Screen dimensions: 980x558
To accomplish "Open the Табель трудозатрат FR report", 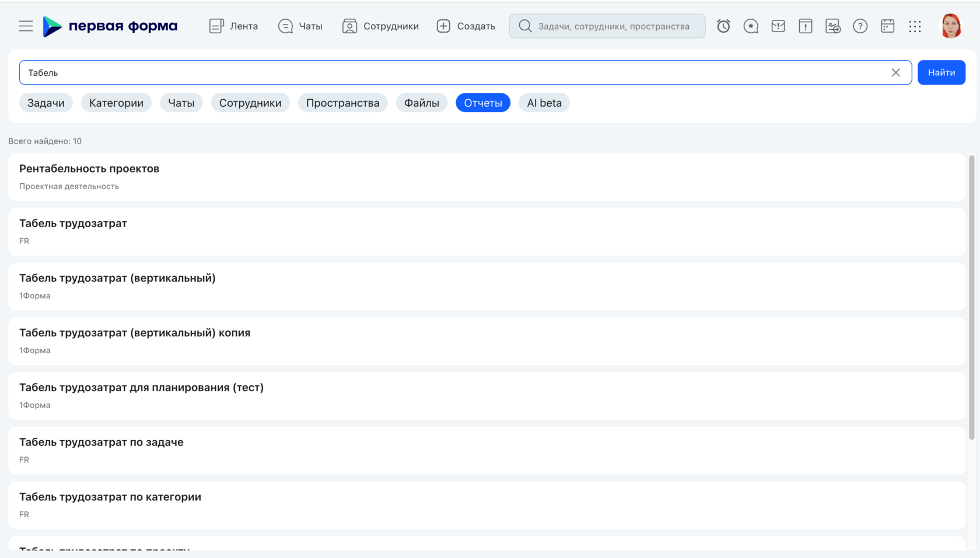I will (487, 232).
